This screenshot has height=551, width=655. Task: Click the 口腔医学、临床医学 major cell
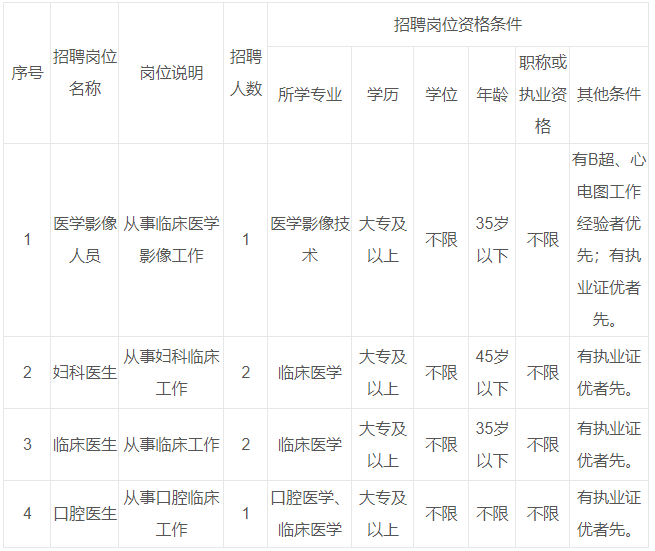[x=310, y=514]
